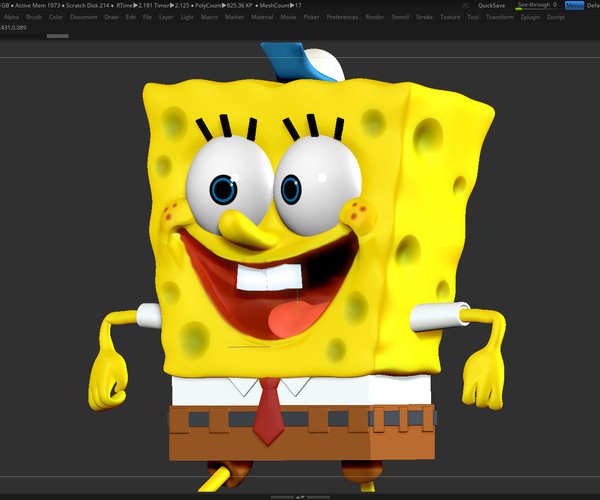
Task: Open the File menu
Action: 147,17
